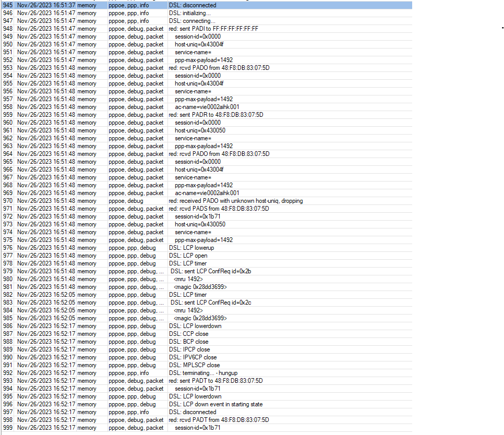The image size is (504, 435).
Task: Click row 953 rcvd PADO entry
Action: click(x=207, y=68)
